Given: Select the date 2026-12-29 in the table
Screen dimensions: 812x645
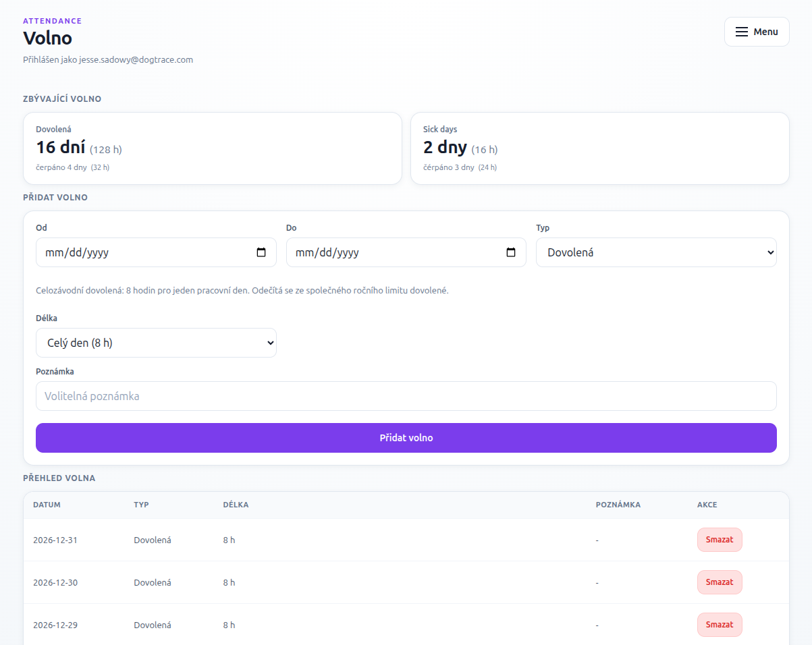Looking at the screenshot, I should click(x=55, y=625).
